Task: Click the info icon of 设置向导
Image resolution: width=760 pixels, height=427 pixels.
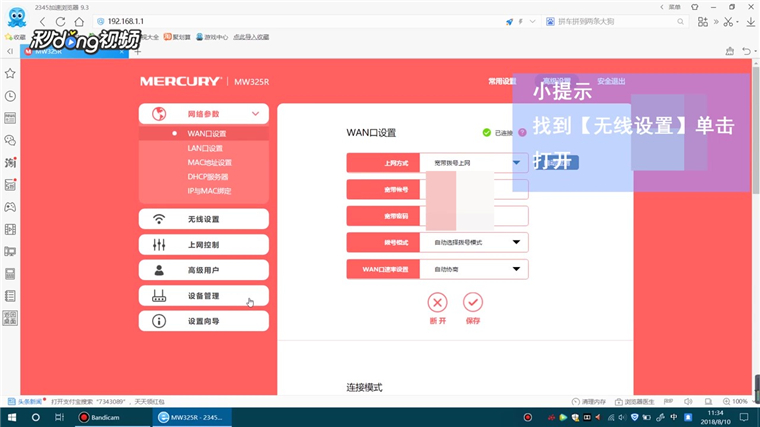Action: pyautogui.click(x=159, y=321)
